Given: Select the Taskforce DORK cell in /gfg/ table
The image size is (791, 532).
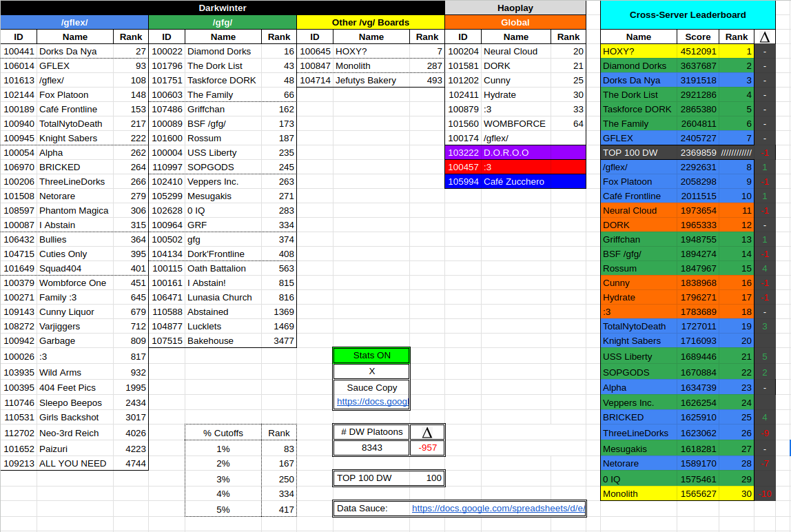Looking at the screenshot, I should tap(223, 80).
